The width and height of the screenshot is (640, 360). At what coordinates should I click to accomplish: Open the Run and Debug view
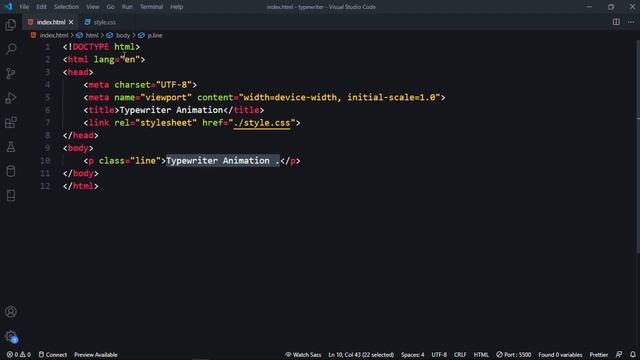11,98
